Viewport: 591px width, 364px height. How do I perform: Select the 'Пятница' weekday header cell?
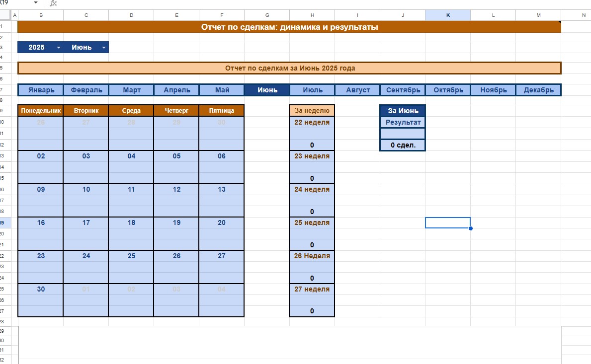222,111
